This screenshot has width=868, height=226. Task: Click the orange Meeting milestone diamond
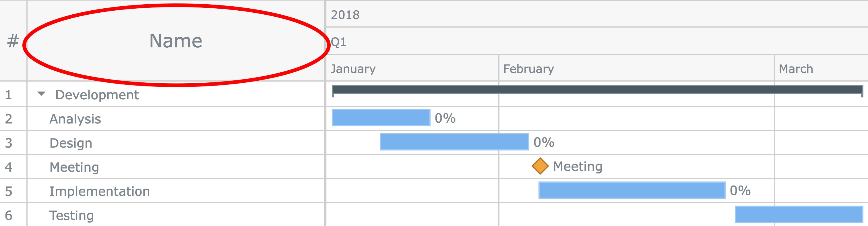coord(540,166)
